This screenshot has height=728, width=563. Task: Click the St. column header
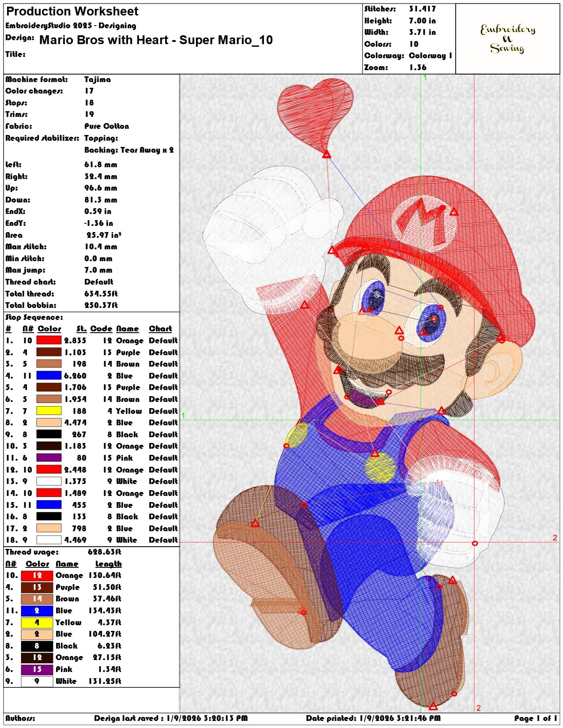click(x=81, y=329)
